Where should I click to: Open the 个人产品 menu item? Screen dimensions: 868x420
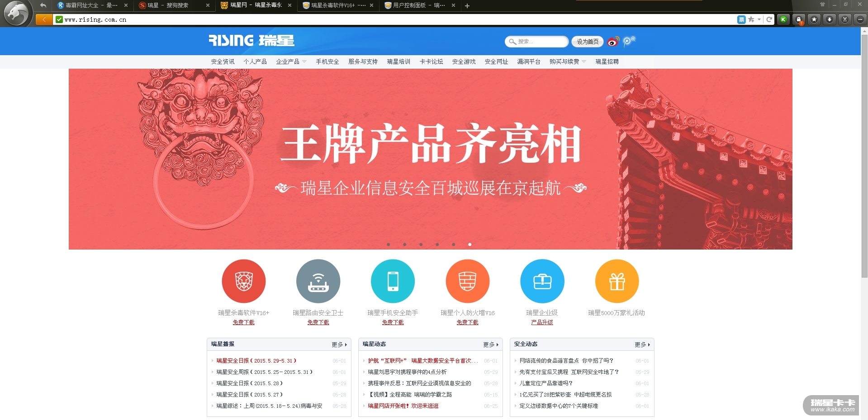click(255, 61)
